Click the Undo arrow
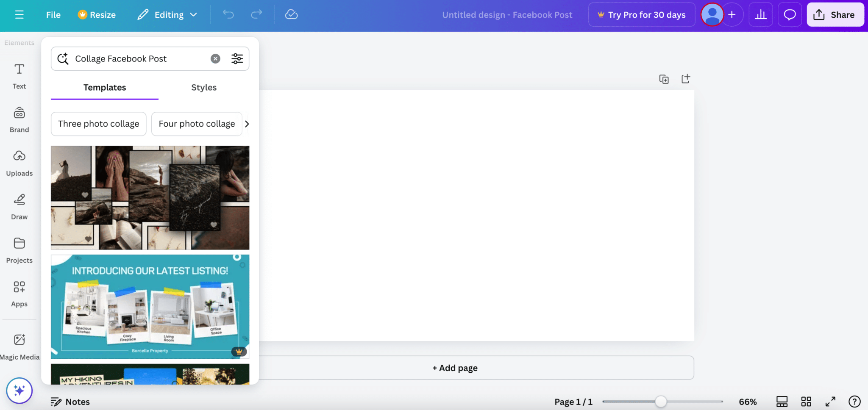The image size is (868, 410). (x=228, y=14)
